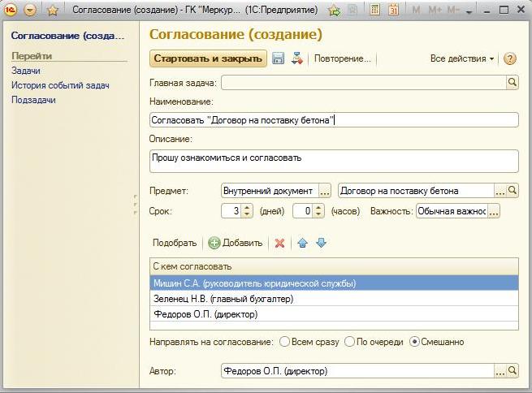
Task: Click the Договор на поставку бетона subject field
Action: (x=417, y=191)
